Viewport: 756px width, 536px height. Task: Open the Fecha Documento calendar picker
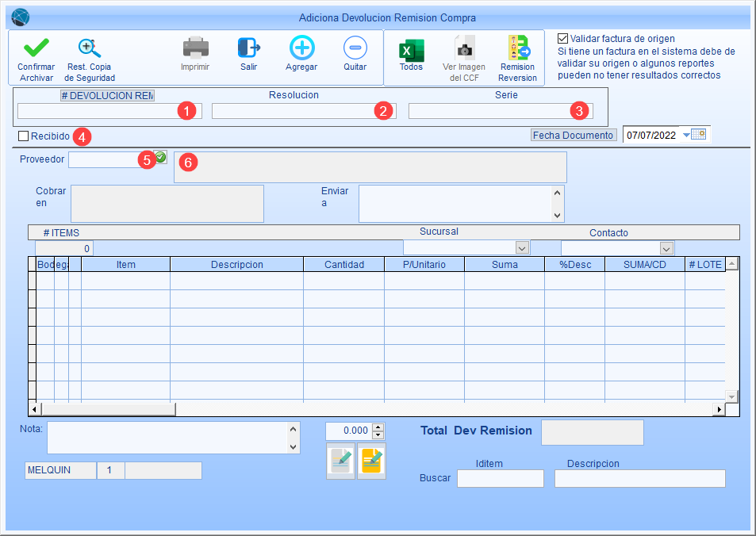pyautogui.click(x=699, y=135)
